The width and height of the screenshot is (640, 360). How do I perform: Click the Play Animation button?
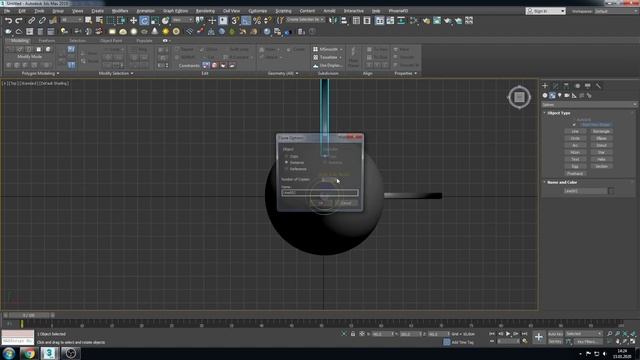pyautogui.click(x=508, y=334)
